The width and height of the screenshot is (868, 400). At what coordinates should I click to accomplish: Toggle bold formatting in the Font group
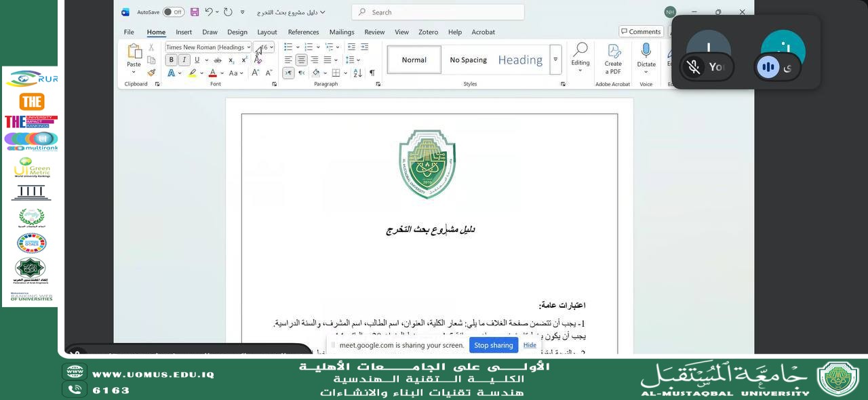tap(171, 60)
